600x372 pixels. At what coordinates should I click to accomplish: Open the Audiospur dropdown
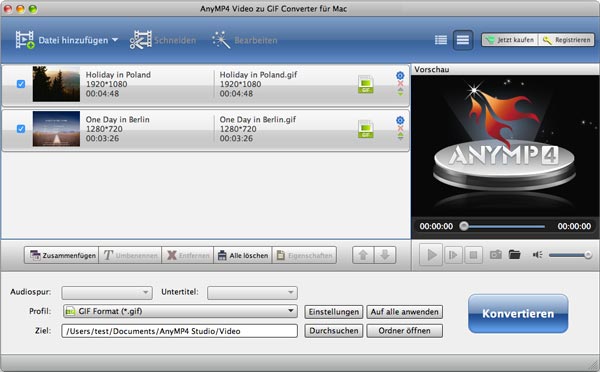[107, 293]
